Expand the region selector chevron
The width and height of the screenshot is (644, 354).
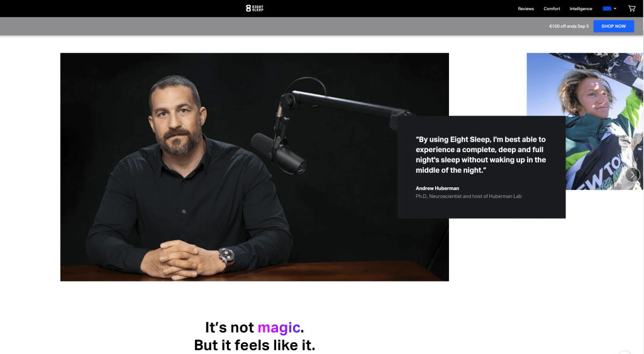tap(615, 8)
